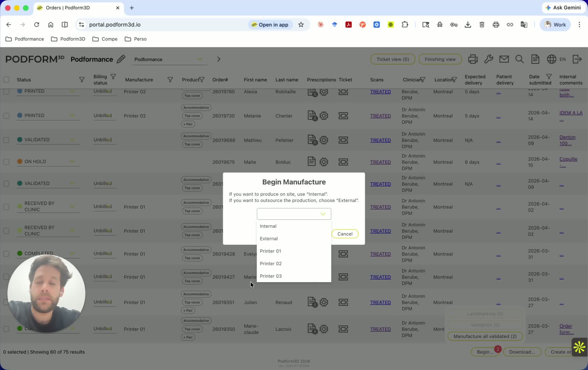Click the gear icon in Melanie Chenier's row
This screenshot has width=588, height=370.
click(x=324, y=116)
